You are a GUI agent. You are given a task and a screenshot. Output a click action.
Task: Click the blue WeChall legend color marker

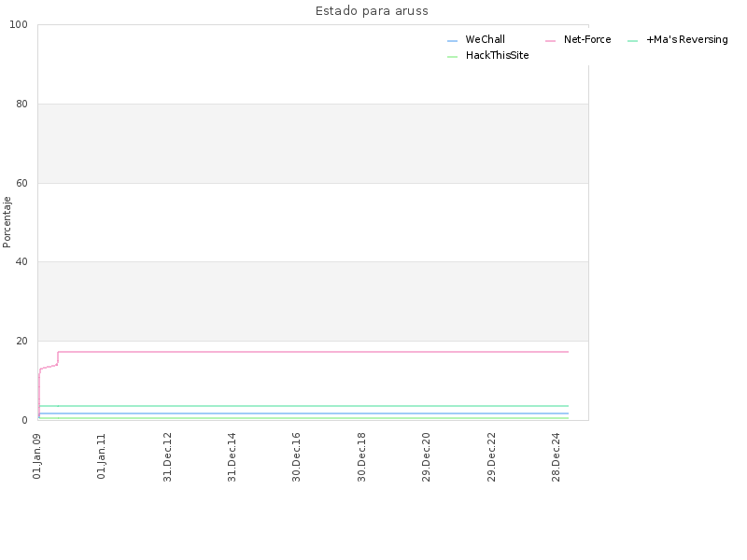tap(452, 41)
